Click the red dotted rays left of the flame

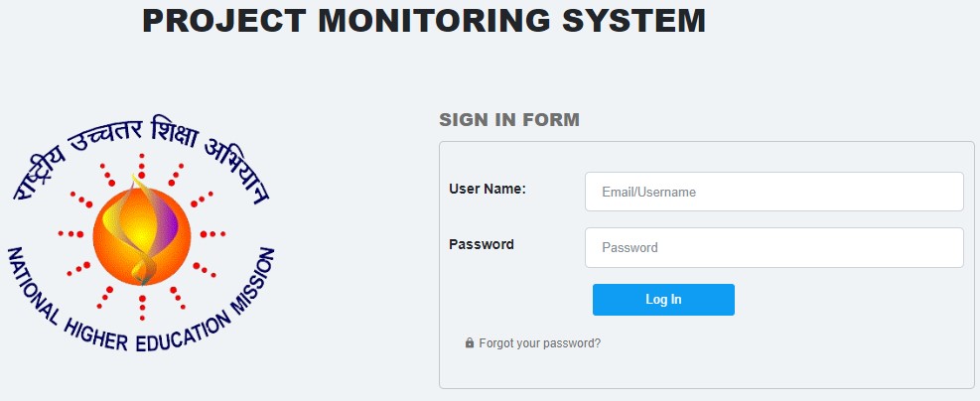[72, 234]
